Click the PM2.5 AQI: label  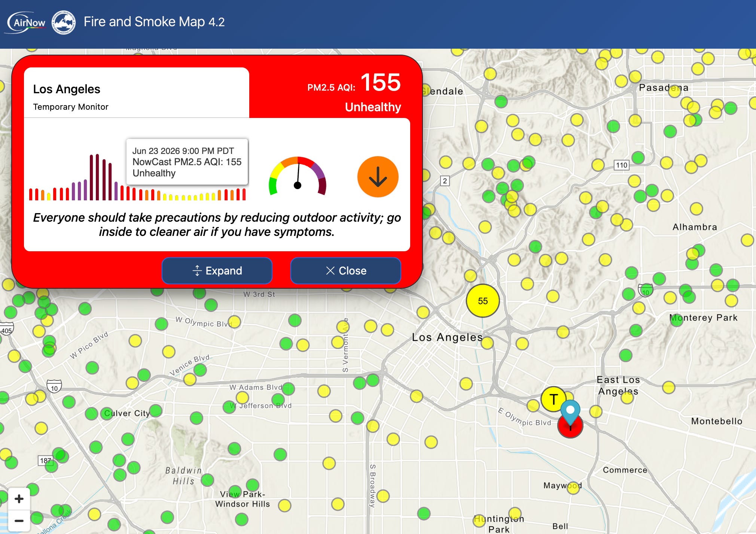point(331,88)
